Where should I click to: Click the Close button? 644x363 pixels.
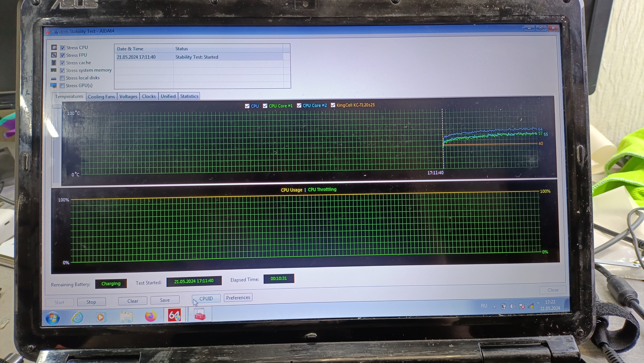coord(553,290)
